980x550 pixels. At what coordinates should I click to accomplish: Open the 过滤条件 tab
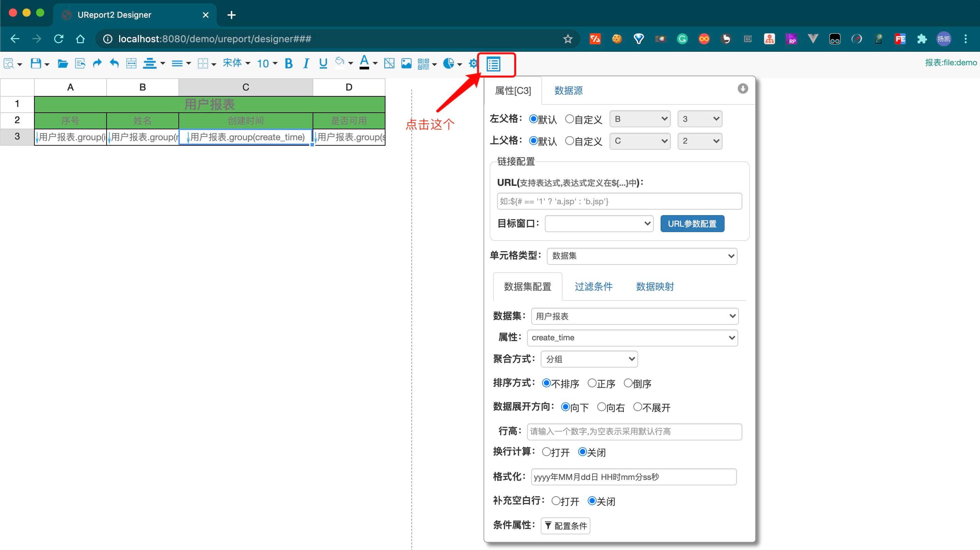[x=593, y=287]
